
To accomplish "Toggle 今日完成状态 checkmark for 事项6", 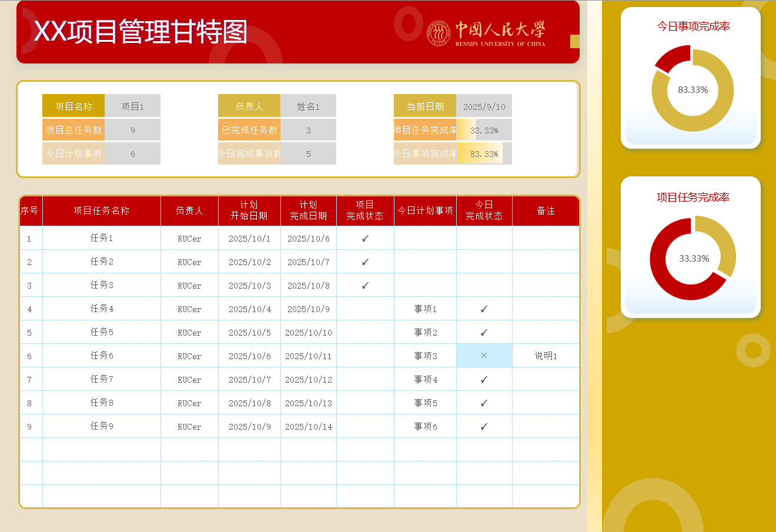I will click(x=484, y=426).
